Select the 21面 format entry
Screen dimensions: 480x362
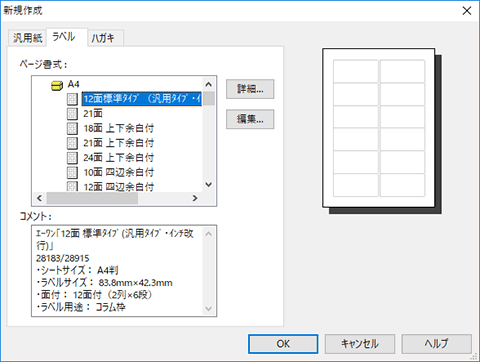[93, 114]
